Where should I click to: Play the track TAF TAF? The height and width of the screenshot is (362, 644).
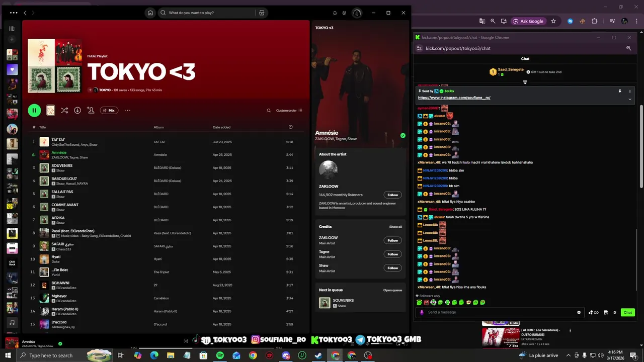point(58,140)
